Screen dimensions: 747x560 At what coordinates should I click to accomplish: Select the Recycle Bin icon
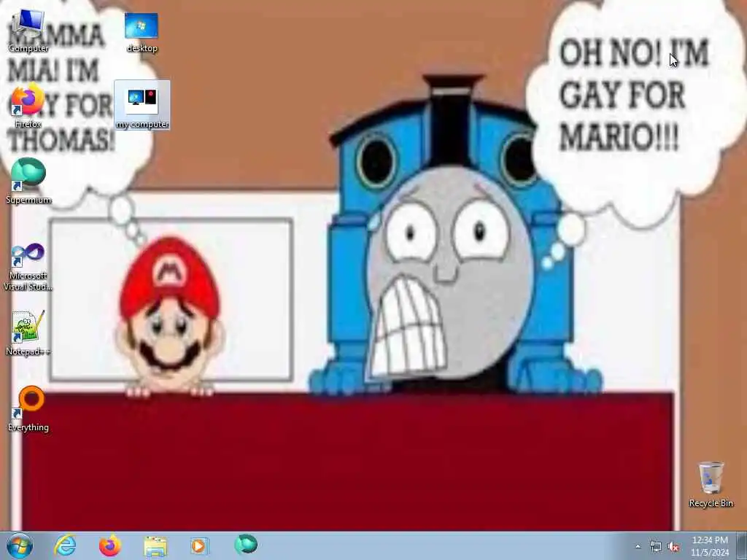coord(711,484)
